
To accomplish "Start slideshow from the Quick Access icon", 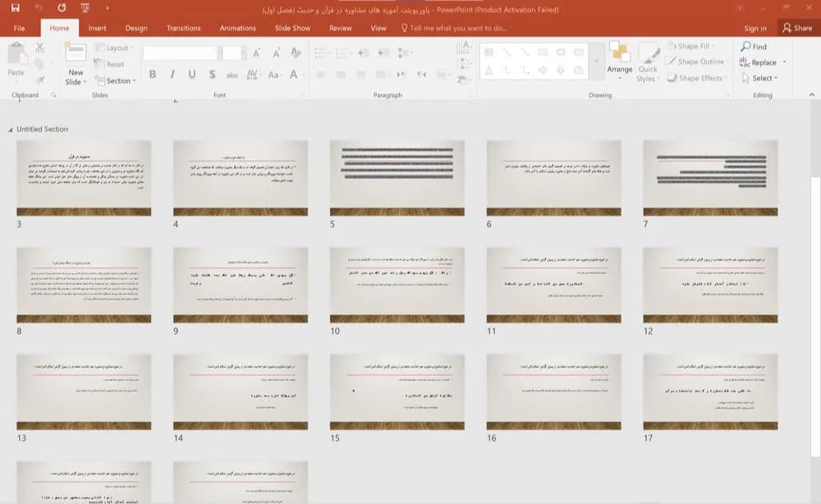I will pyautogui.click(x=85, y=8).
